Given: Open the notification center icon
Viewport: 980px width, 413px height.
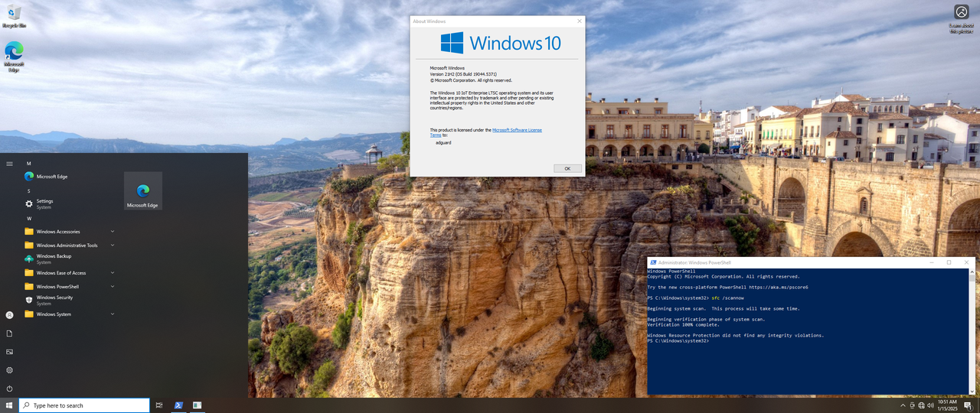Looking at the screenshot, I should tap(968, 405).
